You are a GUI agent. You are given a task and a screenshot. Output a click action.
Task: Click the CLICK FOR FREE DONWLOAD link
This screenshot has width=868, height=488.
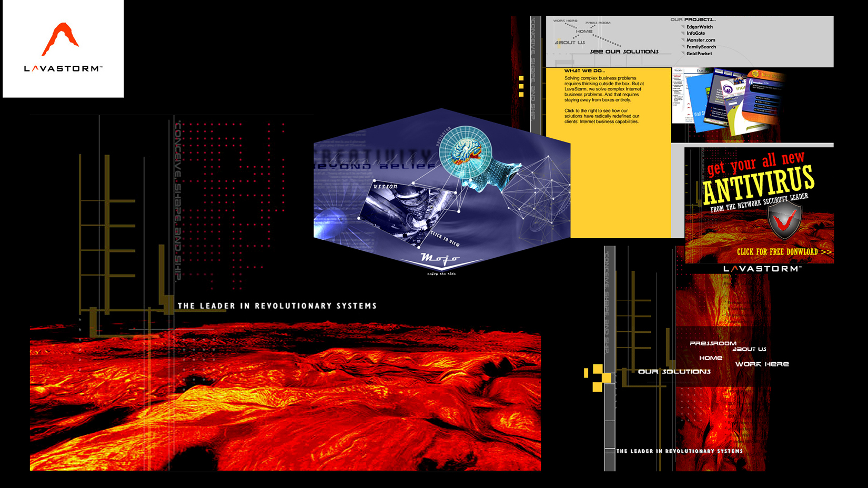(x=784, y=252)
